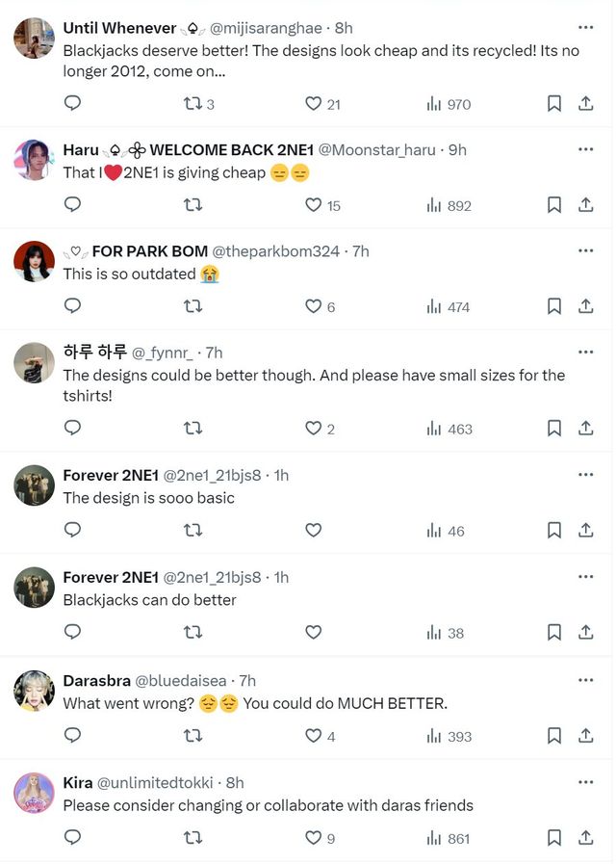The image size is (616, 864).
Task: Open the 7h timestamp on Darasbra's tweet
Action: [x=247, y=680]
